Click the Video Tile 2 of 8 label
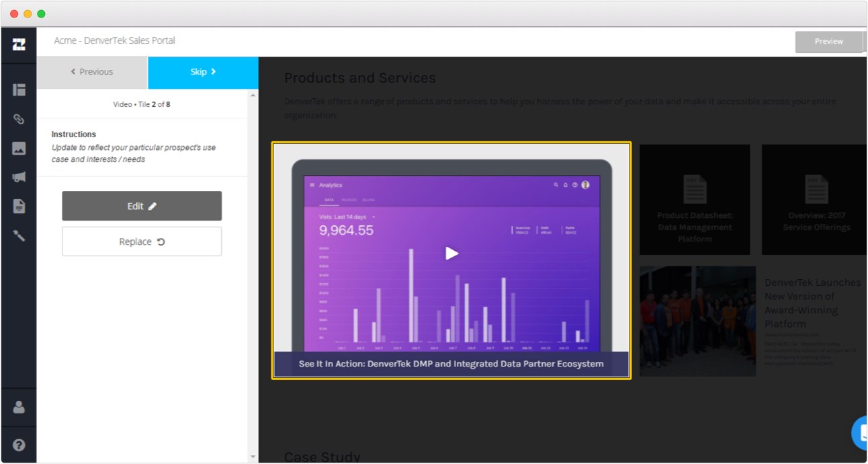 tap(142, 104)
